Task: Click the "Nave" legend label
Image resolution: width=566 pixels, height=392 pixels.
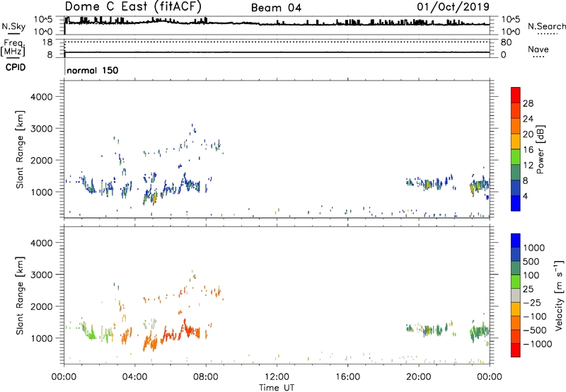Action: click(538, 50)
